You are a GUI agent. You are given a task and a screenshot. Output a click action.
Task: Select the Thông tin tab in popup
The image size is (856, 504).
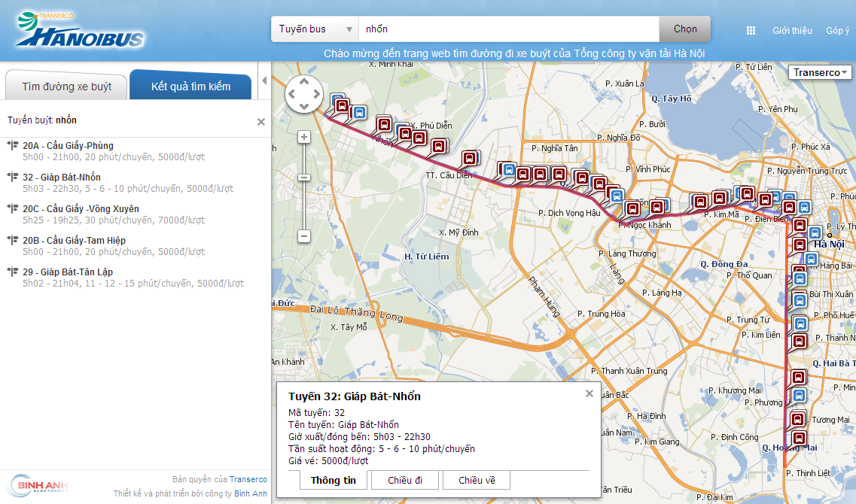pyautogui.click(x=333, y=480)
